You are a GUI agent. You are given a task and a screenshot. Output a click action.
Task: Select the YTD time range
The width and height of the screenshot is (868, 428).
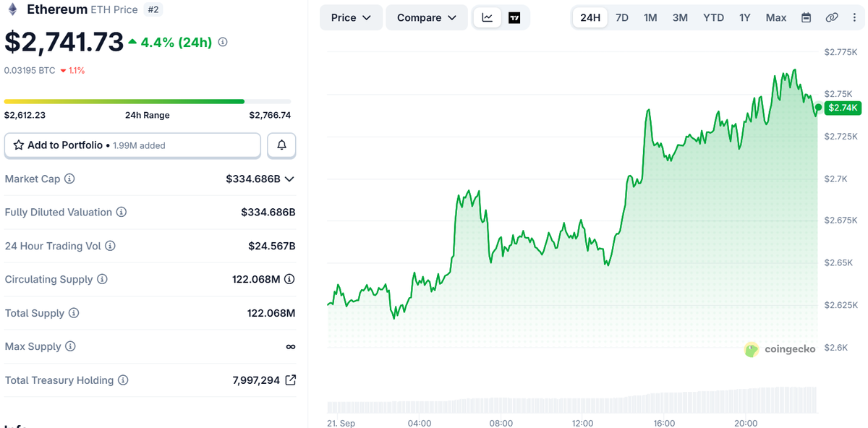tap(714, 17)
